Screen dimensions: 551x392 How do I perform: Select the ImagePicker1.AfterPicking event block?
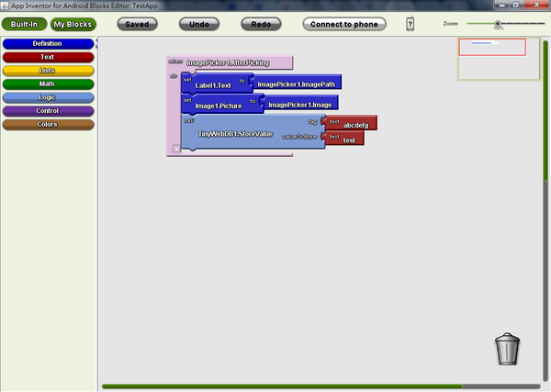point(230,62)
